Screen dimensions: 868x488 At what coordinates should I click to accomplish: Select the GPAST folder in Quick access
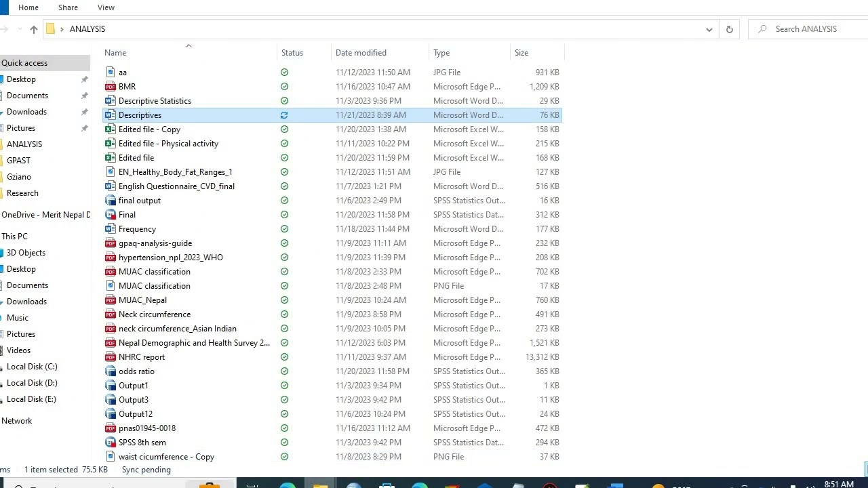coord(18,161)
